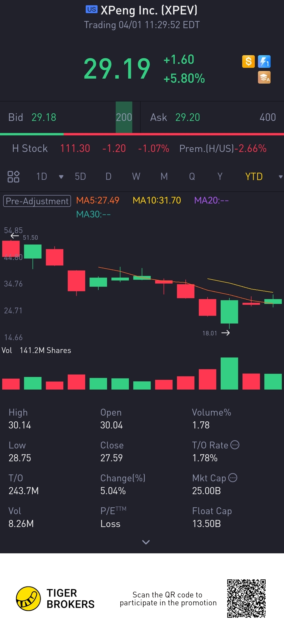Image resolution: width=284 pixels, height=644 pixels.
Task: Tap the large green candle above 18.01
Action: [x=229, y=312]
